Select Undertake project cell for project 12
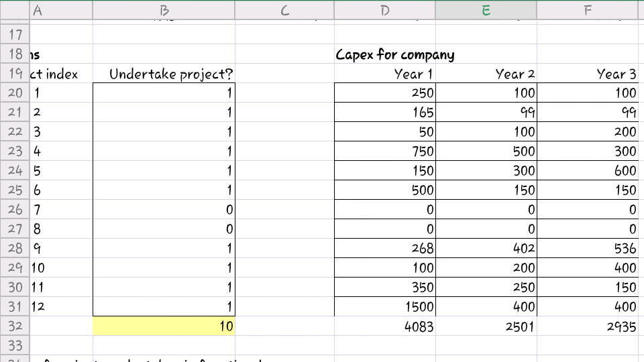The width and height of the screenshot is (644, 362). (164, 306)
